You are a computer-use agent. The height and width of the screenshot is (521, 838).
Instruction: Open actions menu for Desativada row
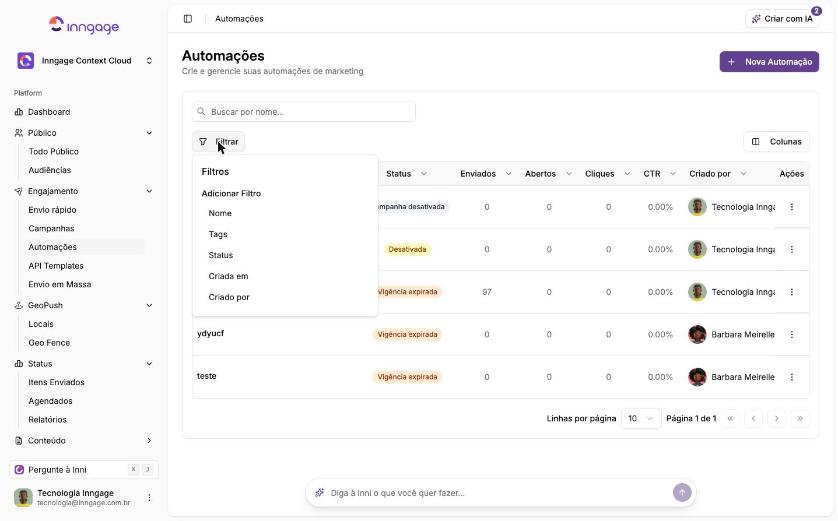click(x=792, y=249)
